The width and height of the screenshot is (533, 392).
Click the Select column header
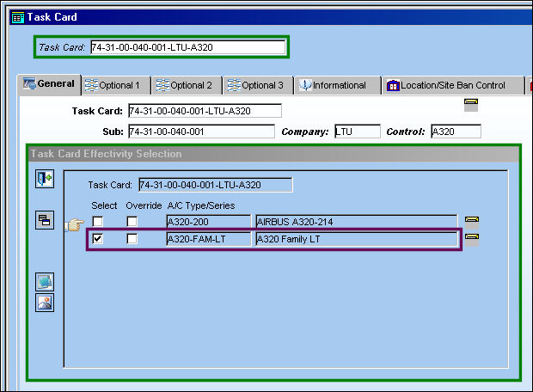[104, 205]
